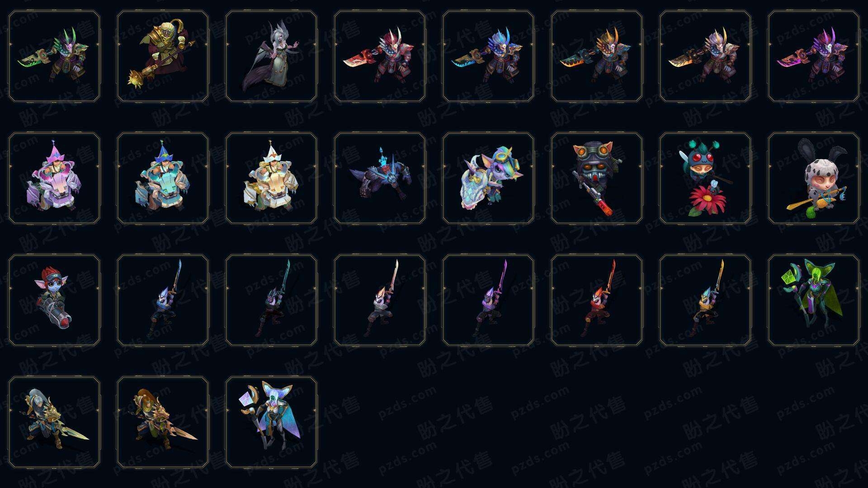Screen dimensions: 868x488
Task: Open the green glowing winged mage skin
Action: 814,300
